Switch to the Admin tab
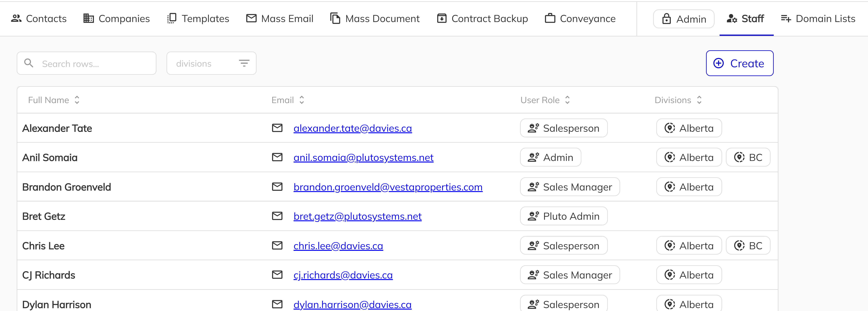Image resolution: width=868 pixels, height=311 pixels. click(683, 19)
